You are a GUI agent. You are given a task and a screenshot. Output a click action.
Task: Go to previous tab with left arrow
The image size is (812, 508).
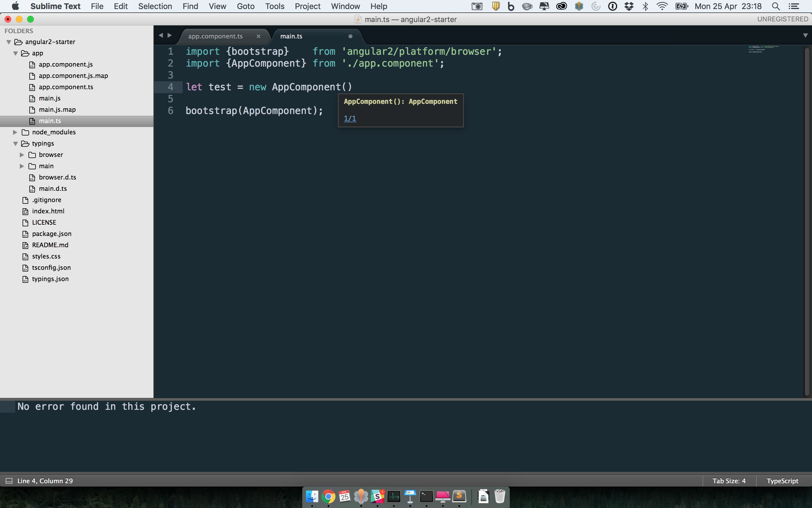coord(161,35)
